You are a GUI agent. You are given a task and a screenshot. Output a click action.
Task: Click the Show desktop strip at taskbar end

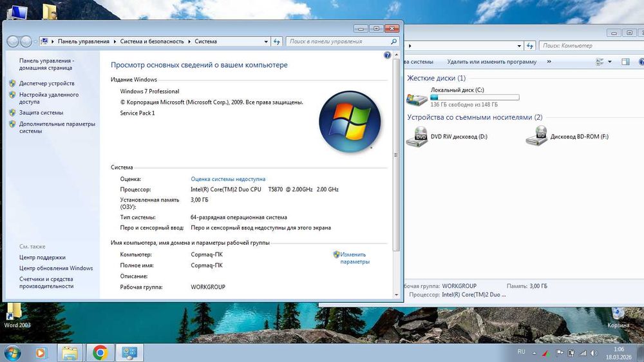tap(641, 353)
